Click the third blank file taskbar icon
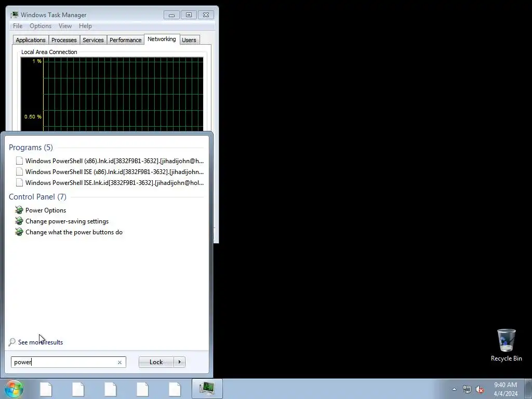The width and height of the screenshot is (532, 399). pos(110,389)
